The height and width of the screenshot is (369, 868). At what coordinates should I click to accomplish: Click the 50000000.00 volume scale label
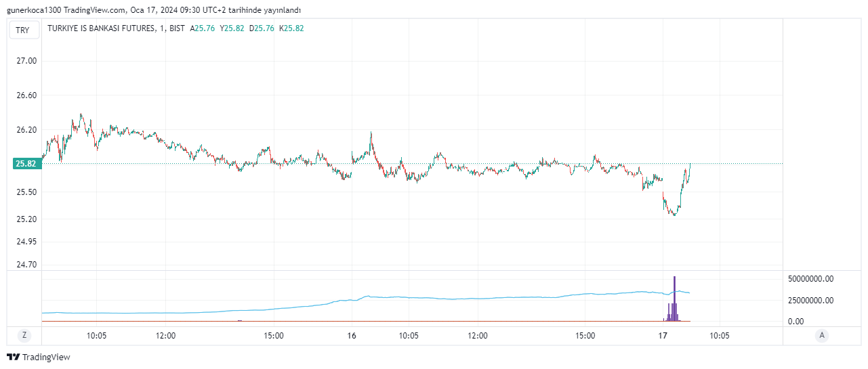[810, 279]
